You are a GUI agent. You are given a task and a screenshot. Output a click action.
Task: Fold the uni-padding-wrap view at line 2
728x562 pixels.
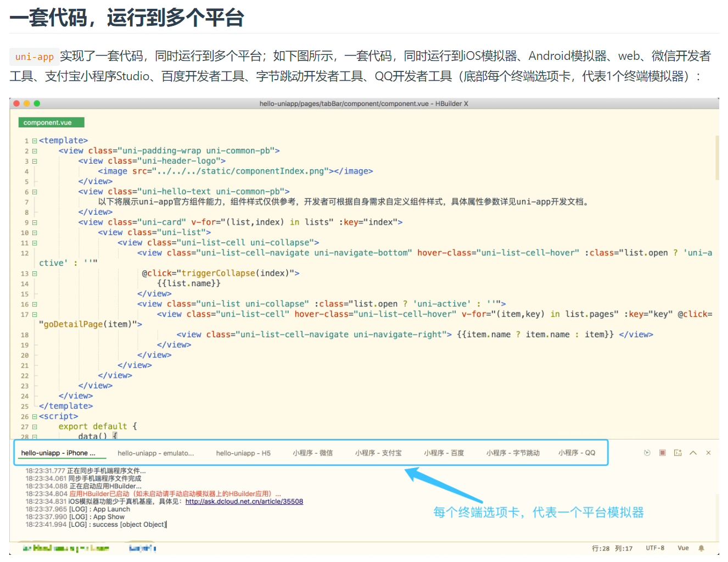(35, 151)
